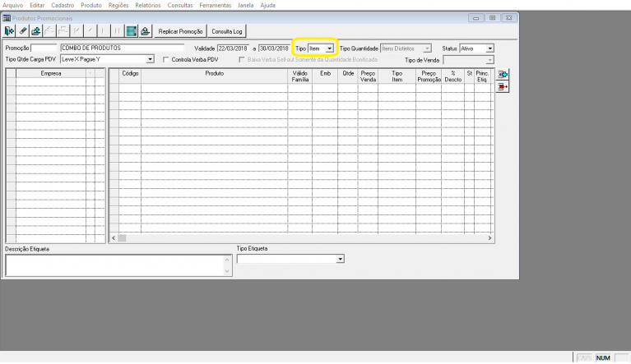Click the Descrição Etiqueta scroll up arrow
The image size is (631, 364).
[227, 260]
